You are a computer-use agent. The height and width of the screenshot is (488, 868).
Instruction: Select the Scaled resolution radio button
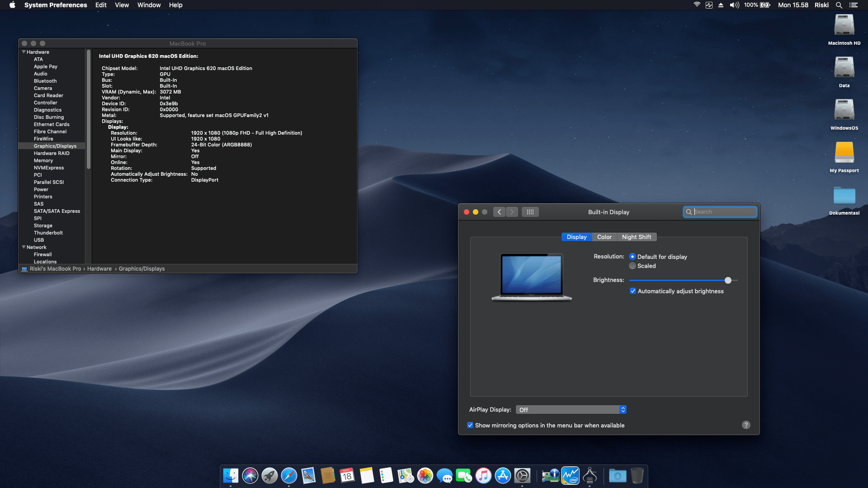632,266
